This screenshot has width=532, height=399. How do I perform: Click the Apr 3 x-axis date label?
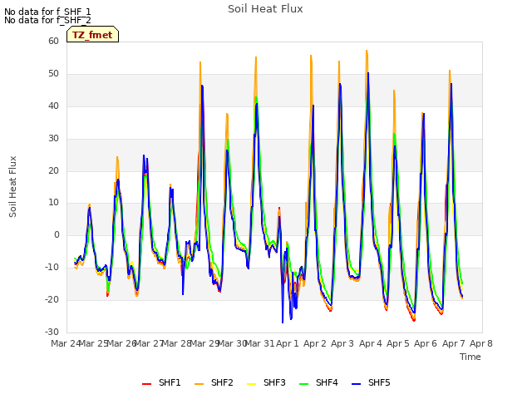[342, 343]
